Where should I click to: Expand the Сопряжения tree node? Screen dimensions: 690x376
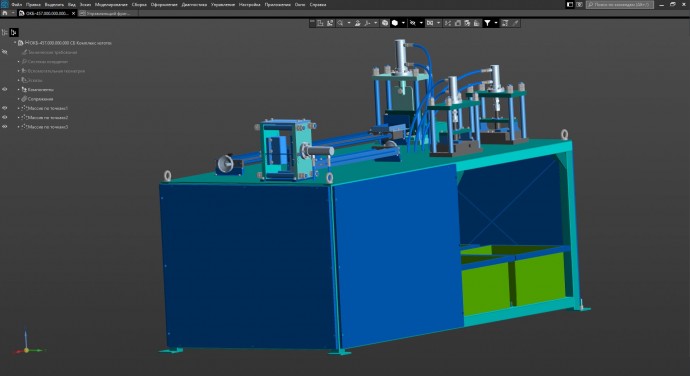(18, 99)
